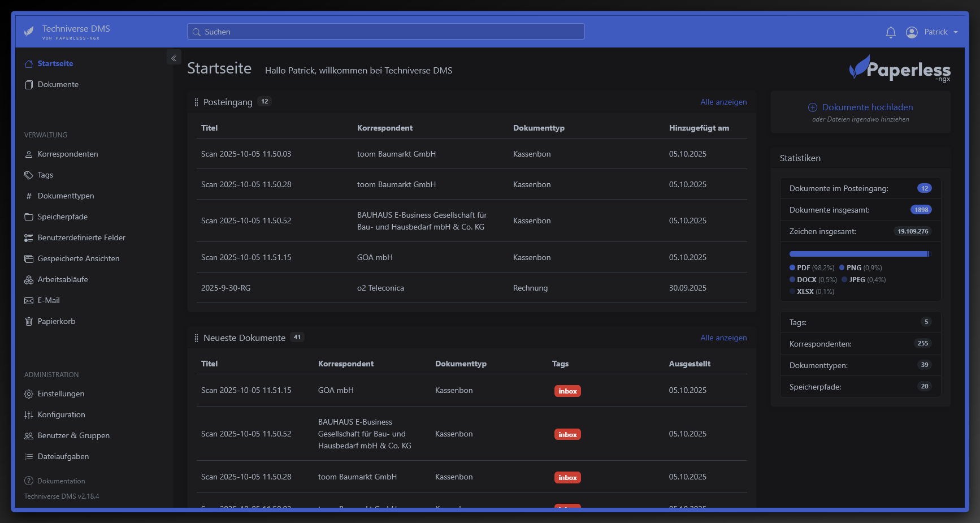This screenshot has height=523, width=980.
Task: Open Konfiguration via the sliders icon
Action: tap(28, 414)
